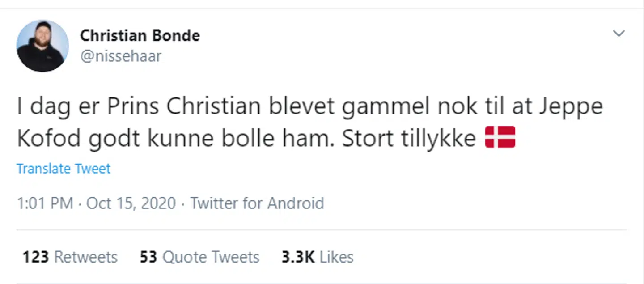View the 53 Quote Tweets list

[x=199, y=257]
